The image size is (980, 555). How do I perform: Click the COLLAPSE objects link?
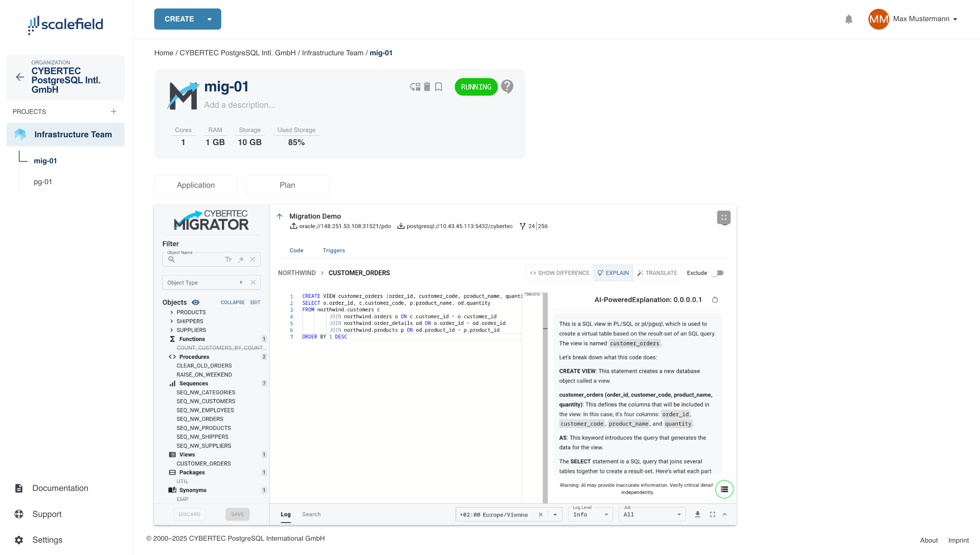click(233, 302)
